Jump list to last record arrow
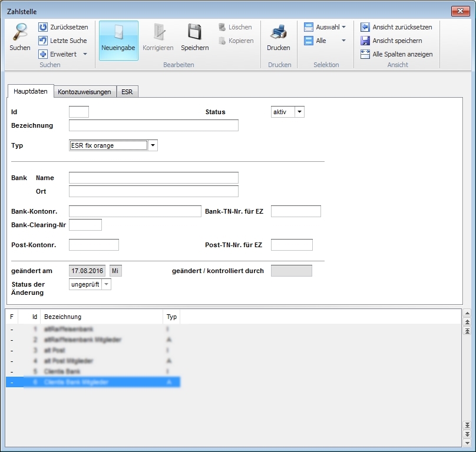The width and height of the screenshot is (476, 452). click(x=467, y=425)
